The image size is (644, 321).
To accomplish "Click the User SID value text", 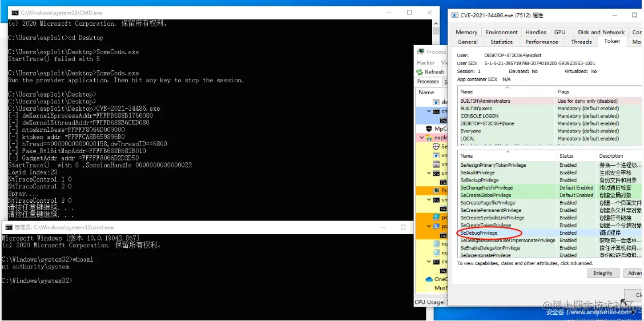I will pos(540,63).
